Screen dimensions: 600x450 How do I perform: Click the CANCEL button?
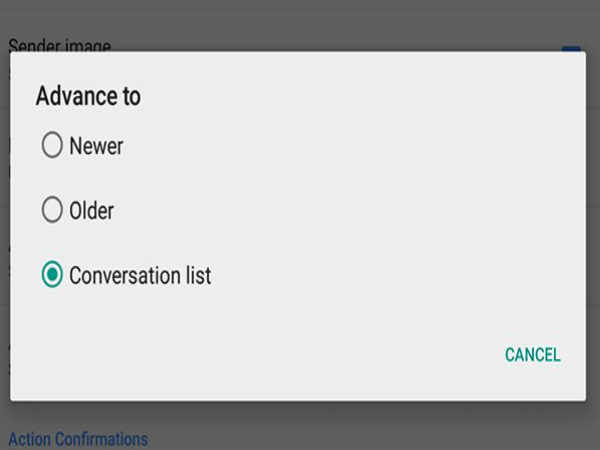(532, 355)
